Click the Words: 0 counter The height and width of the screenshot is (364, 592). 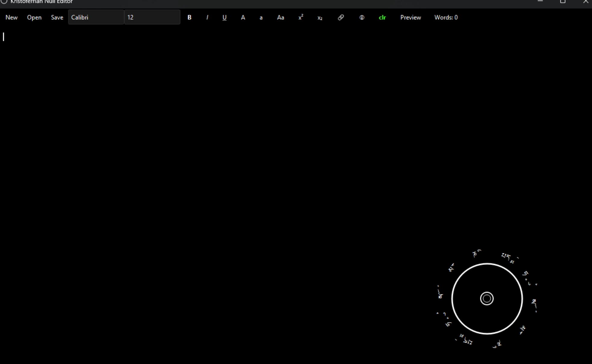(x=446, y=17)
